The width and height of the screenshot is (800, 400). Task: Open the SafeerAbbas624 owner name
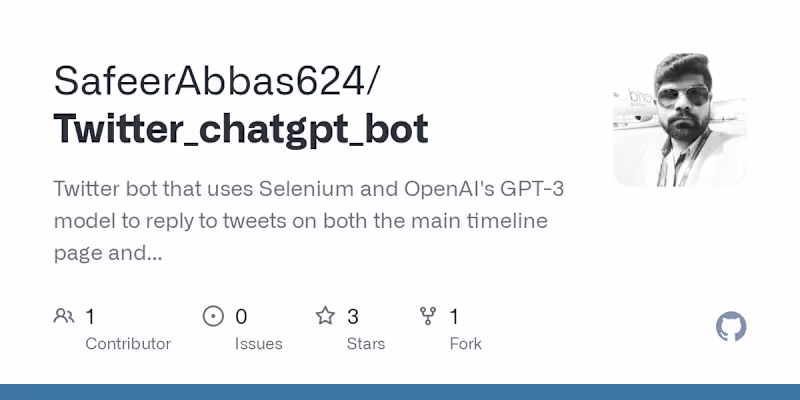tap(210, 81)
